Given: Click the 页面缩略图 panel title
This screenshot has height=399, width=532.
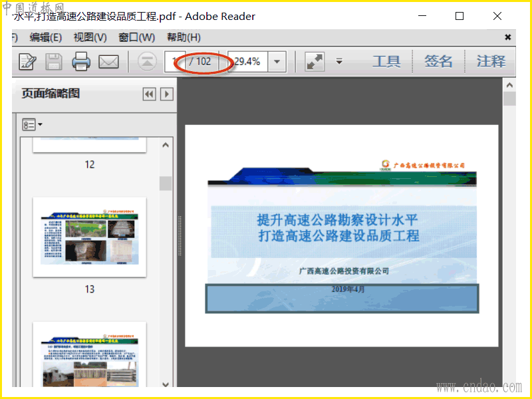Looking at the screenshot, I should [x=51, y=93].
